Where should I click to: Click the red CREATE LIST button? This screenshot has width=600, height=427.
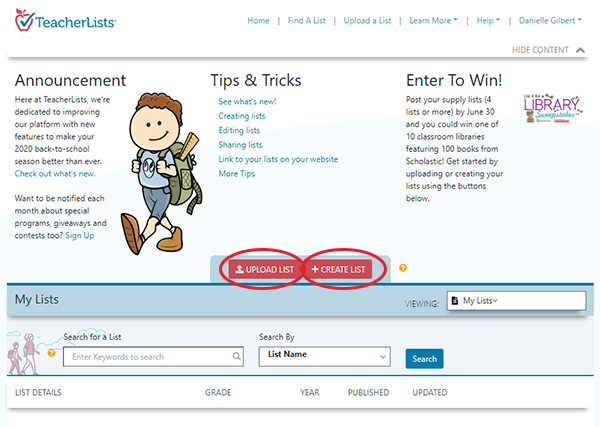(x=338, y=269)
